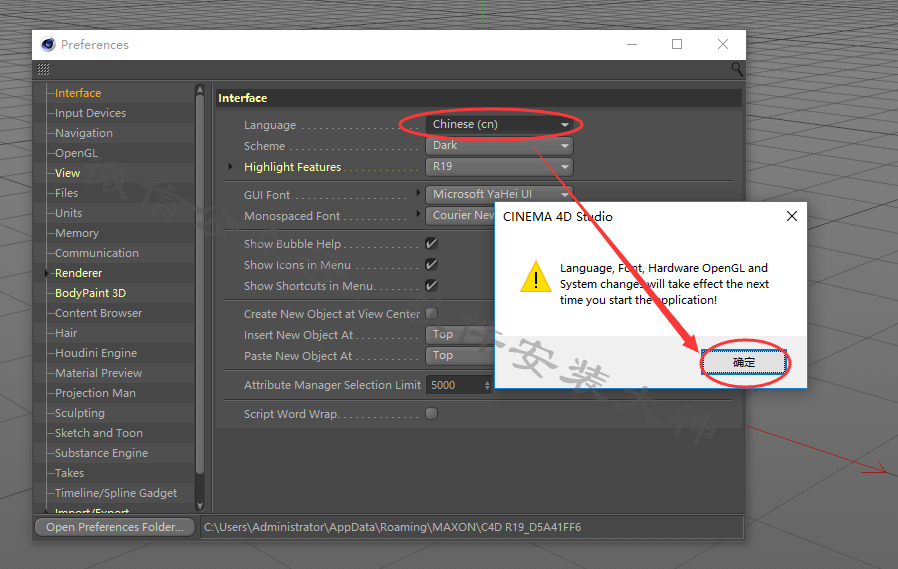Click the preferences folder path text
The height and width of the screenshot is (569, 898).
[392, 527]
